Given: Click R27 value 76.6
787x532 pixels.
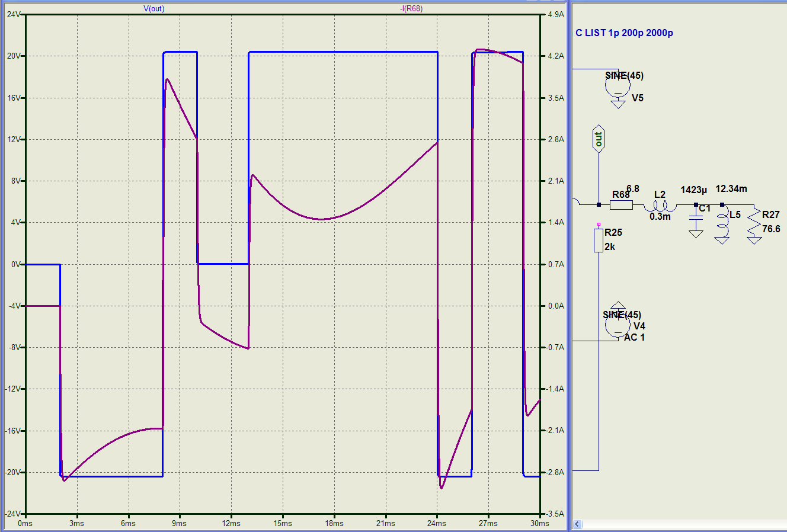Looking at the screenshot, I should 771,229.
